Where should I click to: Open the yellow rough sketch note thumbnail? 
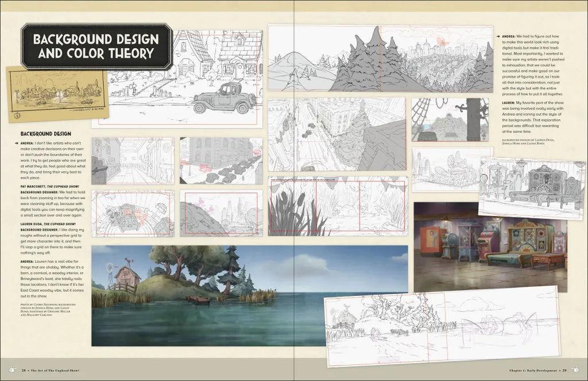pos(56,95)
